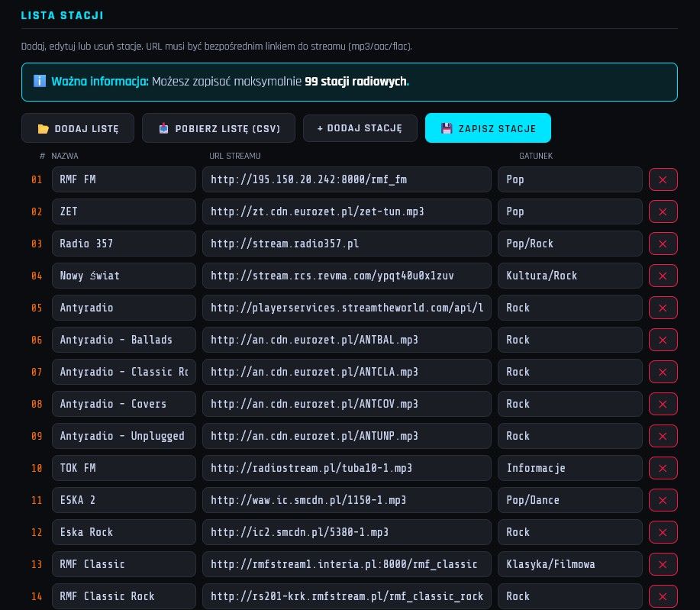
Task: Edit the TOK FM URL tuba10-1.mp3
Action: [x=347, y=469]
